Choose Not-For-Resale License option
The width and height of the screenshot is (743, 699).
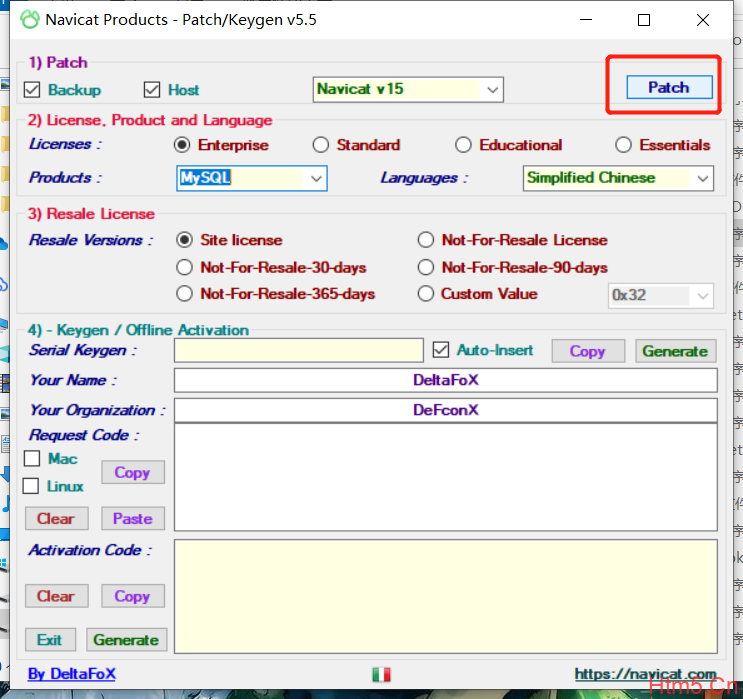point(426,240)
